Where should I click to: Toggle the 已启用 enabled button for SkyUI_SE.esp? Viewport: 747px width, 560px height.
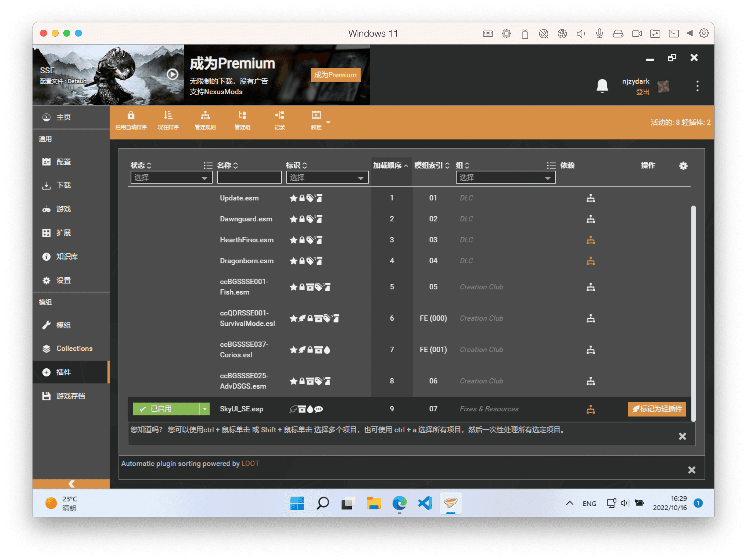pyautogui.click(x=166, y=409)
